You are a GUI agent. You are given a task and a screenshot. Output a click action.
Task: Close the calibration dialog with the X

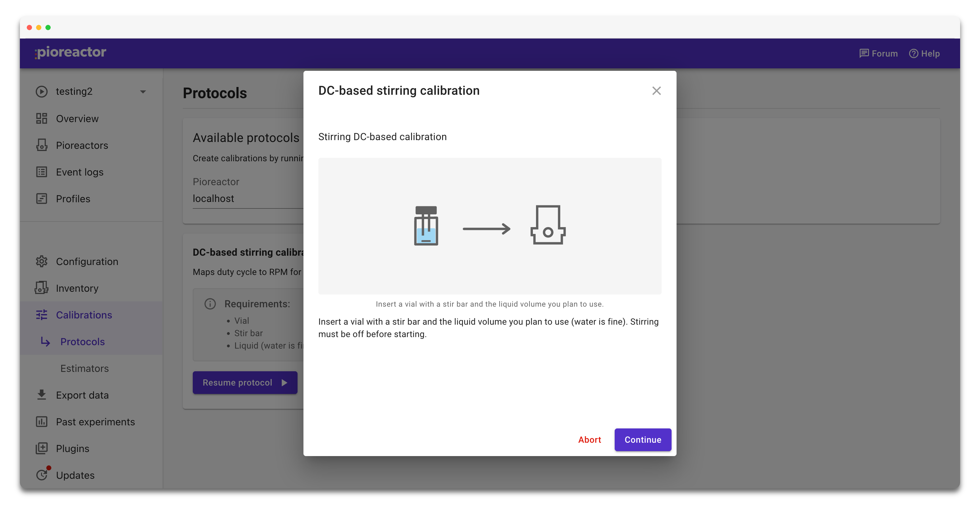click(x=656, y=90)
